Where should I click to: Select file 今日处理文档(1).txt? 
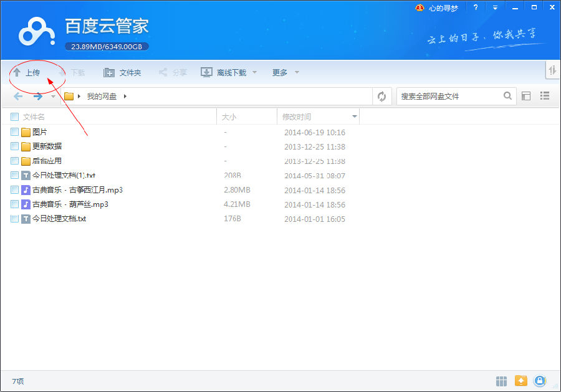(x=64, y=175)
